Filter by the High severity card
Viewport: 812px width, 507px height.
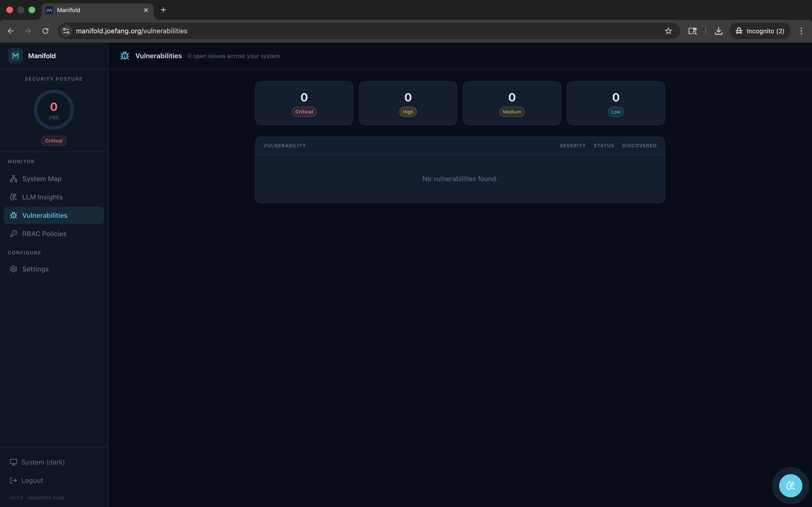click(x=408, y=103)
